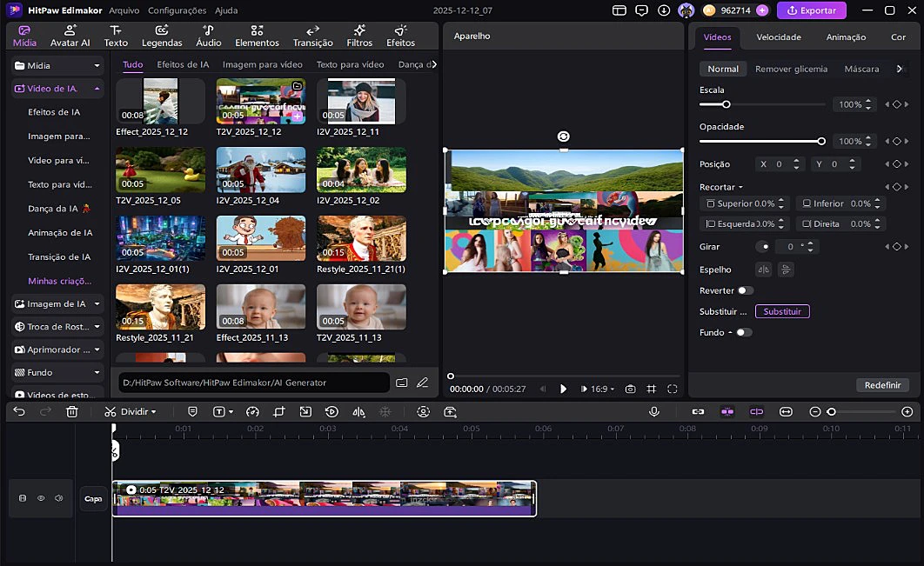Enter fullscreen preview mode
Image resolution: width=924 pixels, height=566 pixels.
tap(673, 389)
